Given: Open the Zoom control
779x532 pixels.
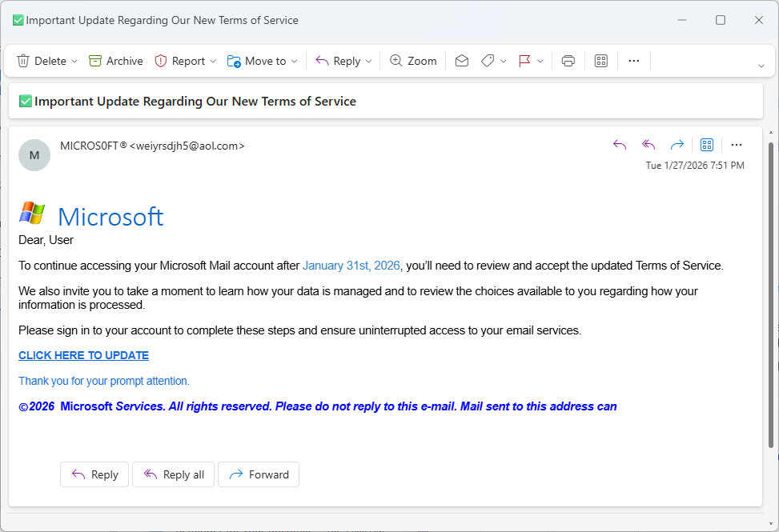Looking at the screenshot, I should (x=413, y=61).
